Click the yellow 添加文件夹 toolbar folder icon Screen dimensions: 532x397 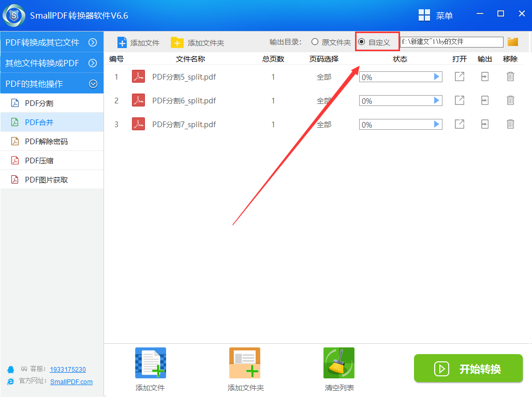pos(177,43)
